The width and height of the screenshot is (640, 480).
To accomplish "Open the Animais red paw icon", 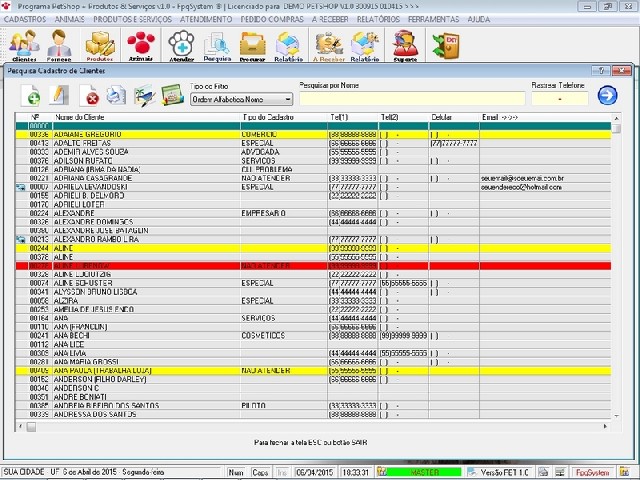I will (x=141, y=45).
